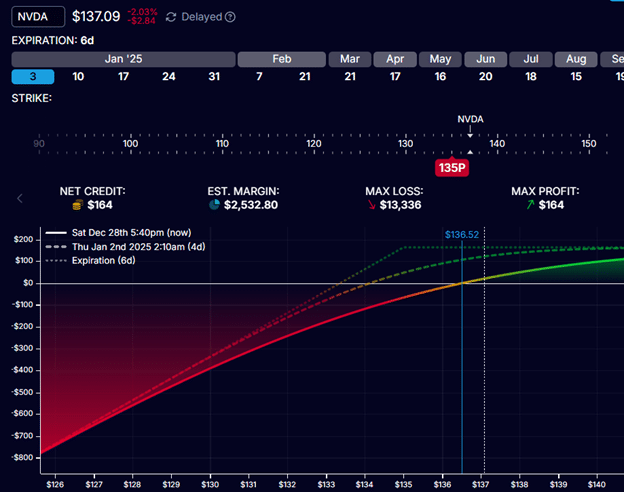Click the Delayed label link
624x492 pixels.
201,17
